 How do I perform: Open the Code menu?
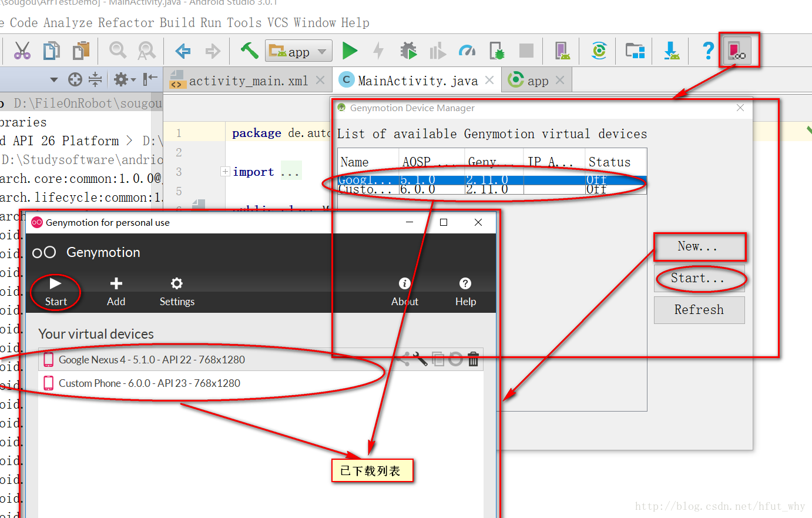coord(24,23)
